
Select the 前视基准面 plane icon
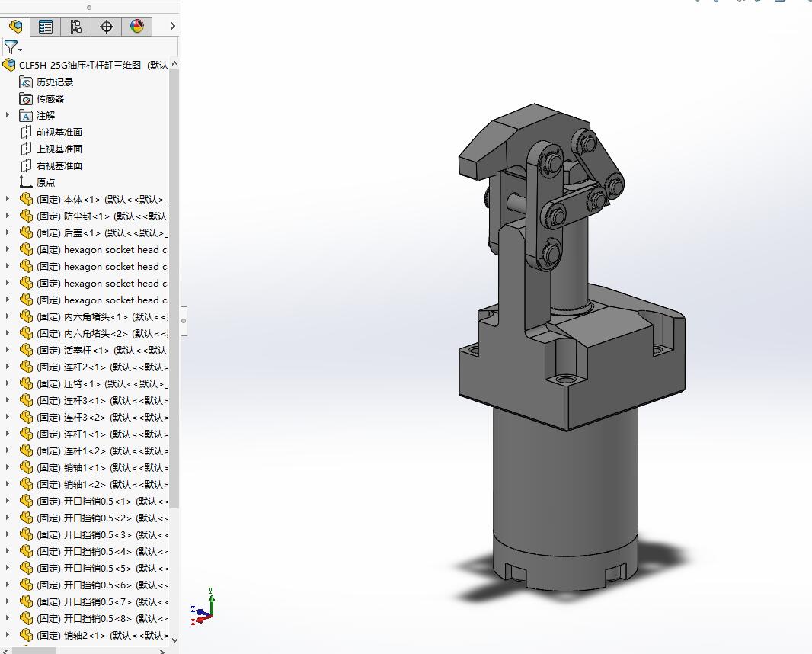click(25, 132)
